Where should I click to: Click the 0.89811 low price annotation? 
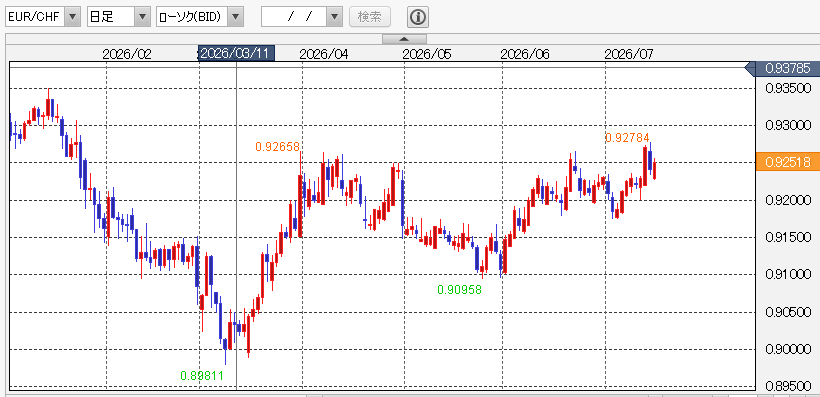click(202, 376)
